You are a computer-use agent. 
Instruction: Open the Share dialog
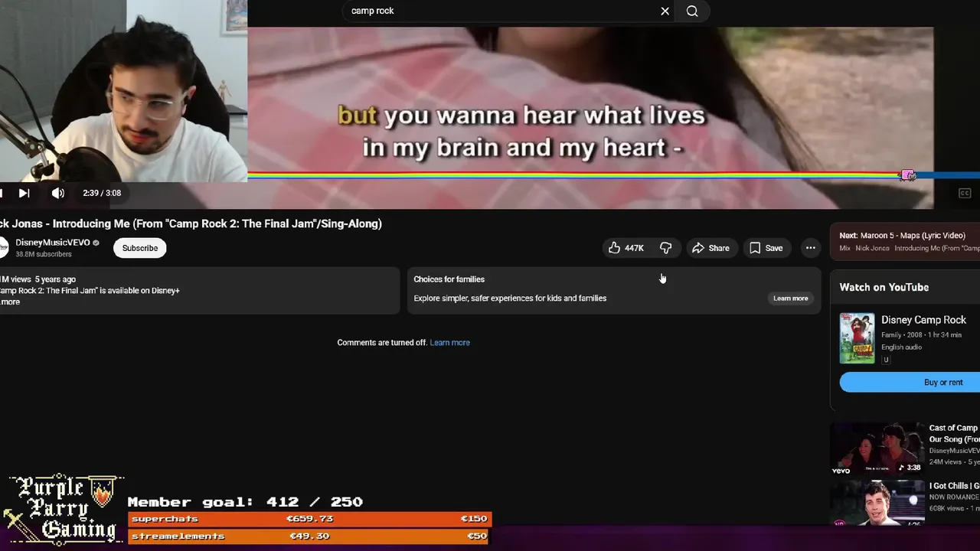[x=710, y=248]
